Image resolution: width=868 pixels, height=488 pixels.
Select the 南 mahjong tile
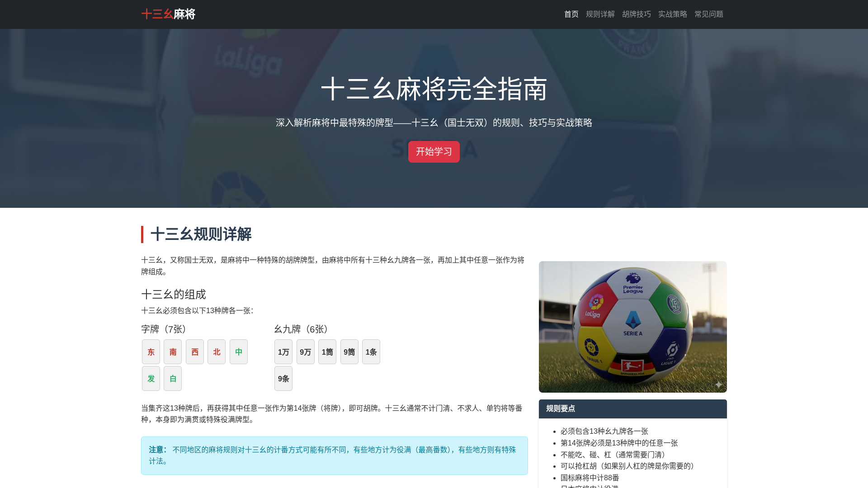(173, 352)
